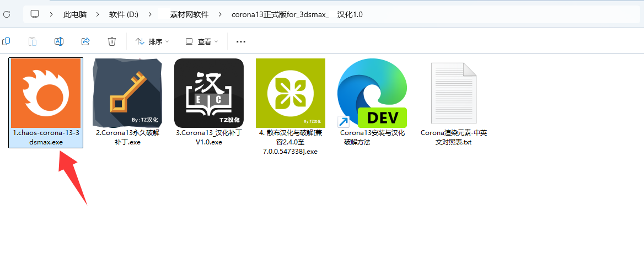This screenshot has width=644, height=269.
Task: Click the paste clipboard icon in the toolbar
Action: [x=33, y=41]
